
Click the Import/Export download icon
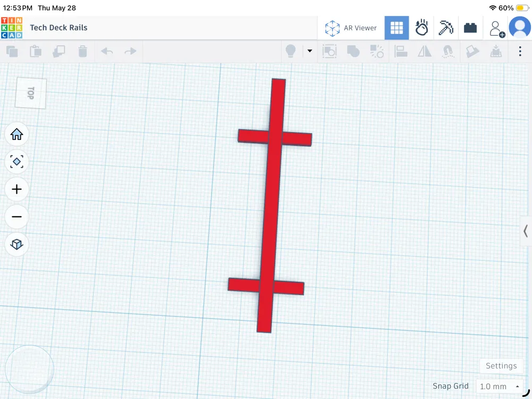[496, 51]
